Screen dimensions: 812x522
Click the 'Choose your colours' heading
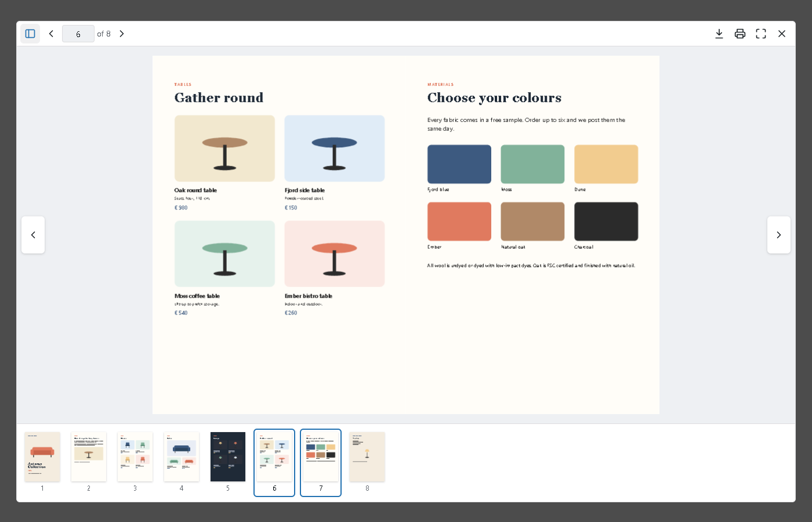(494, 98)
